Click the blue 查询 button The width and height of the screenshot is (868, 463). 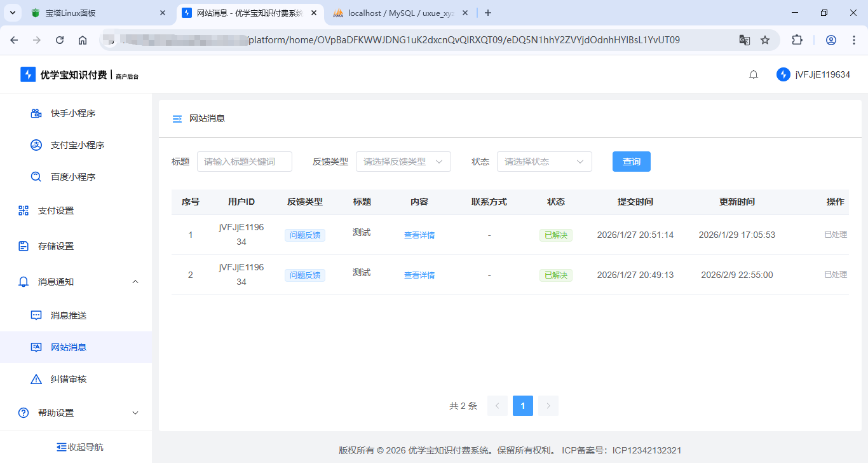pyautogui.click(x=631, y=162)
